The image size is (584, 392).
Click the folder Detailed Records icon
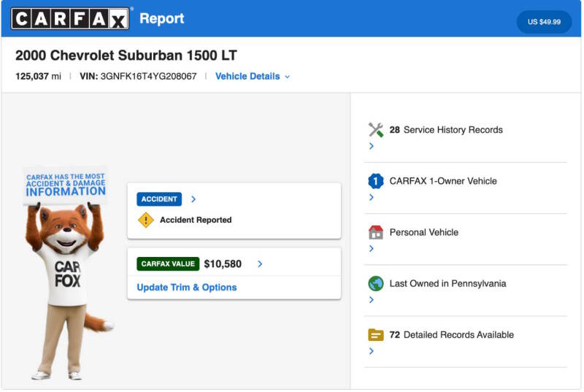click(375, 335)
